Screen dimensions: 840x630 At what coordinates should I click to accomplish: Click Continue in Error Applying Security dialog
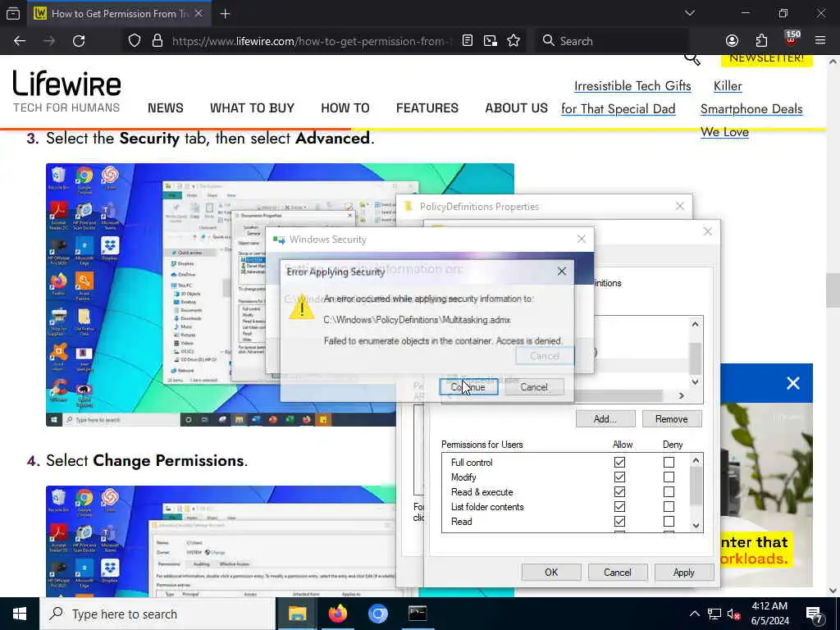click(x=468, y=387)
